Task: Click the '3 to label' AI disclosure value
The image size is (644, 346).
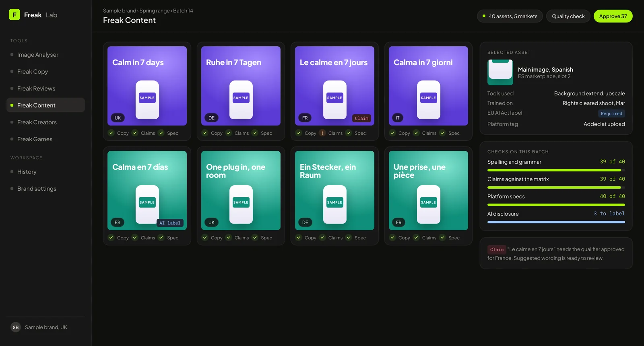Action: point(609,214)
